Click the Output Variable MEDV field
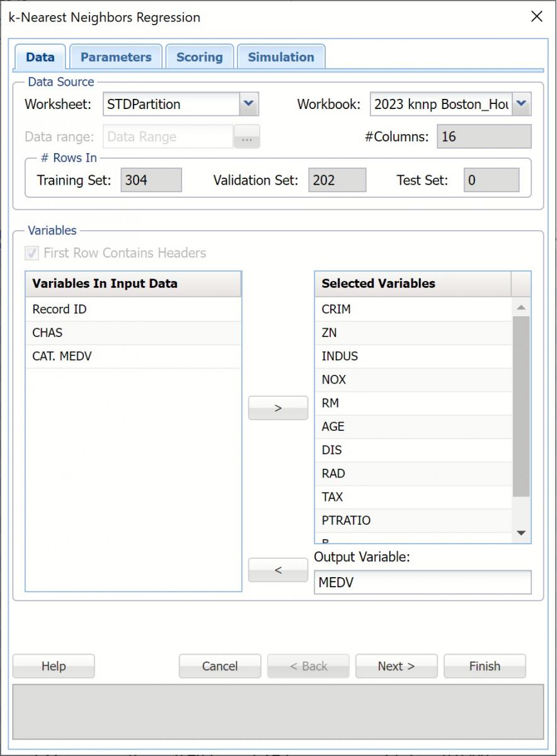The image size is (557, 756). 422,583
